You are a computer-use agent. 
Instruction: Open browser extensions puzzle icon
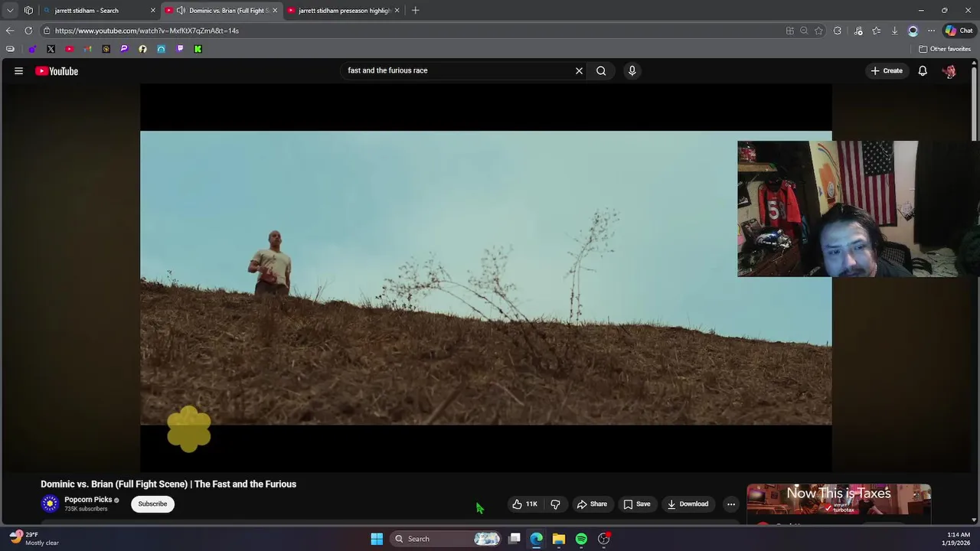pyautogui.click(x=838, y=31)
